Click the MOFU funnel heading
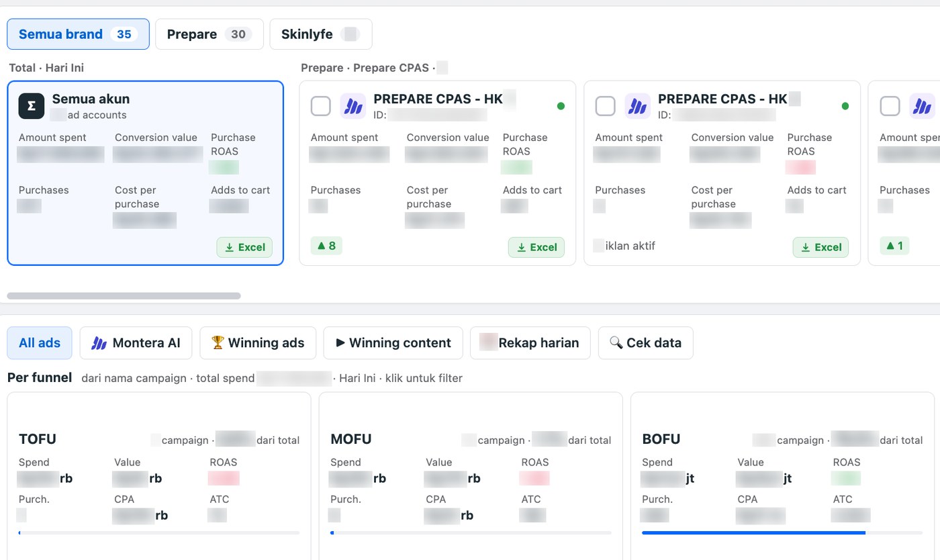The image size is (940, 560). [351, 439]
